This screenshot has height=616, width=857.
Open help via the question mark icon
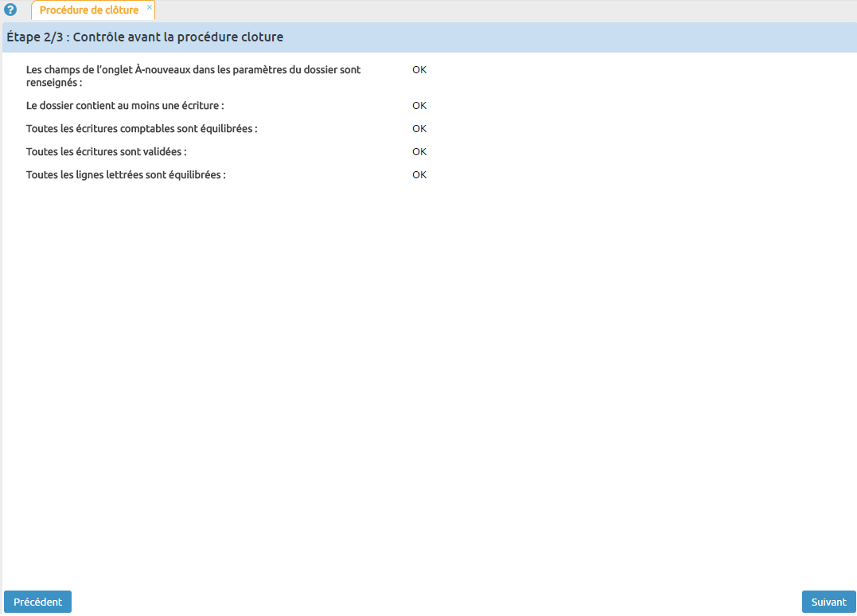[x=9, y=10]
